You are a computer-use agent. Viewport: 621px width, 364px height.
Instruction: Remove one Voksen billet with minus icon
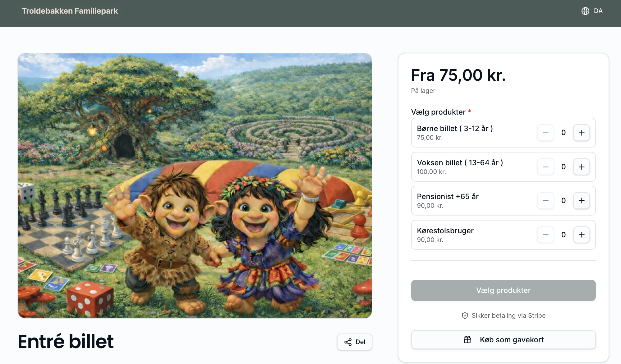click(x=545, y=167)
